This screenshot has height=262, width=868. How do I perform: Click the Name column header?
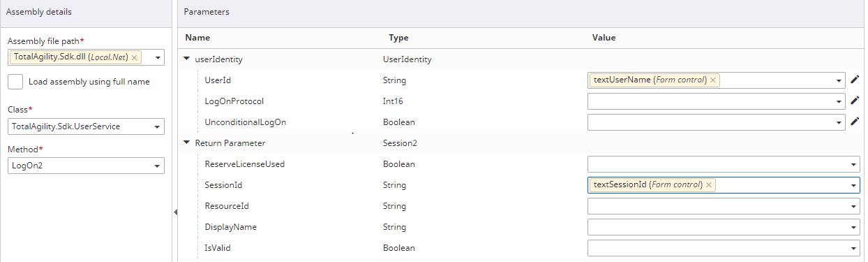click(x=197, y=38)
